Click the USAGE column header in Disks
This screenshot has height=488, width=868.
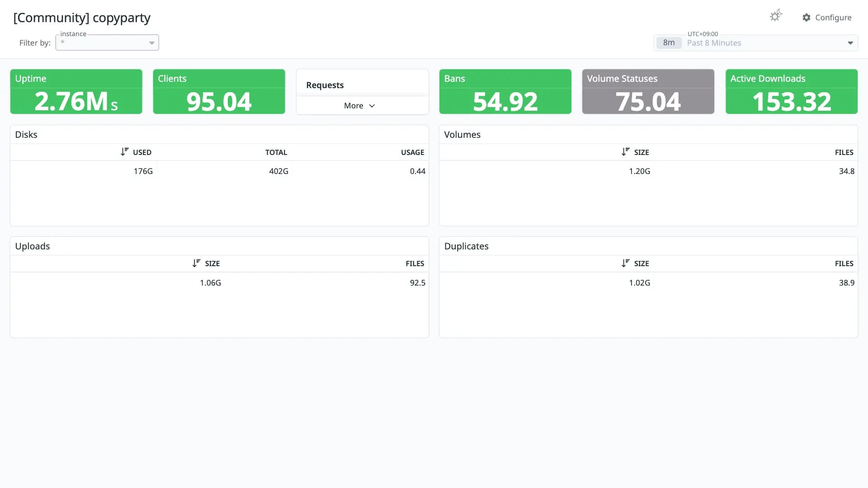point(412,152)
